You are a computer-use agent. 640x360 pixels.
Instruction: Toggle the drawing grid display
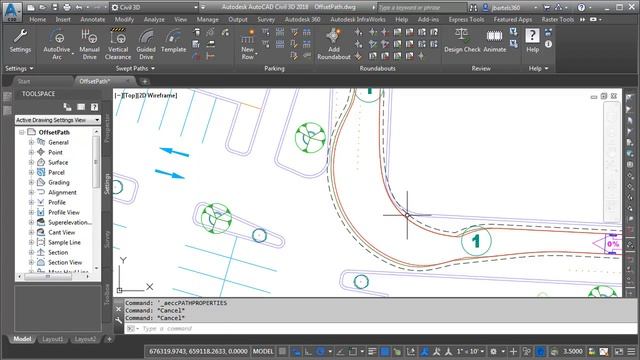[x=282, y=351]
